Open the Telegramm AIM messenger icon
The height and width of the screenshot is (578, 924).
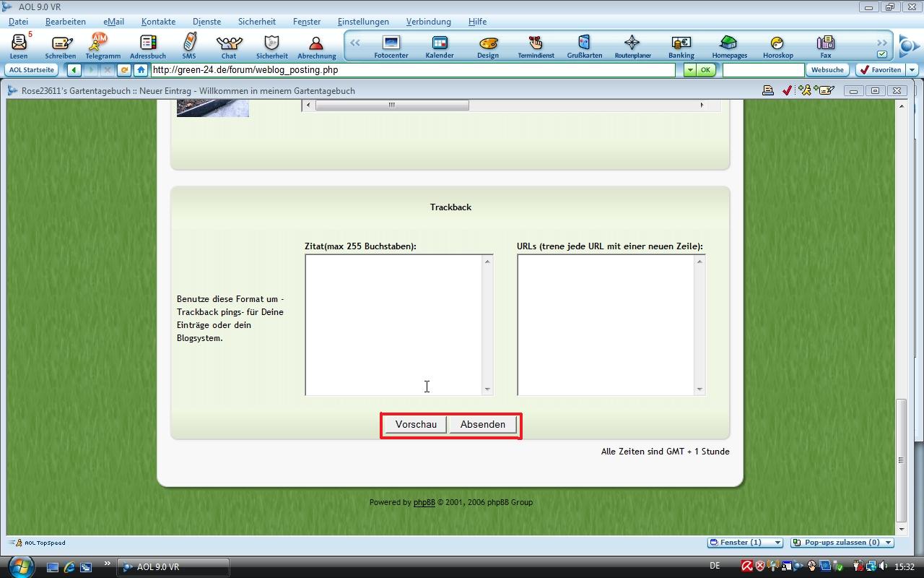tap(103, 45)
